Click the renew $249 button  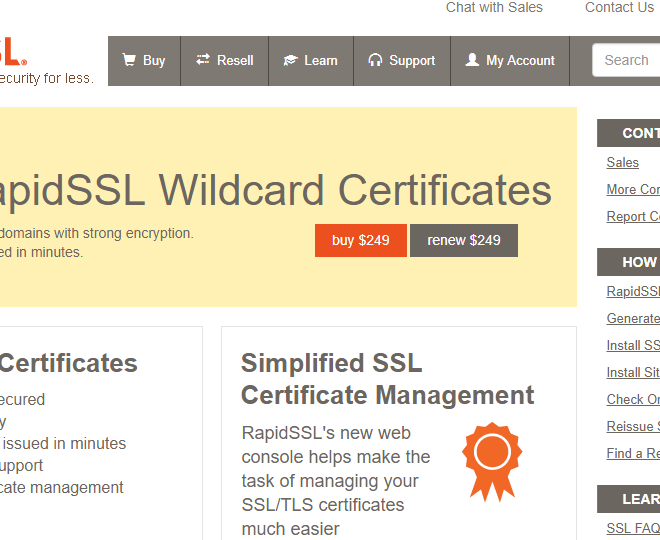[x=464, y=240]
